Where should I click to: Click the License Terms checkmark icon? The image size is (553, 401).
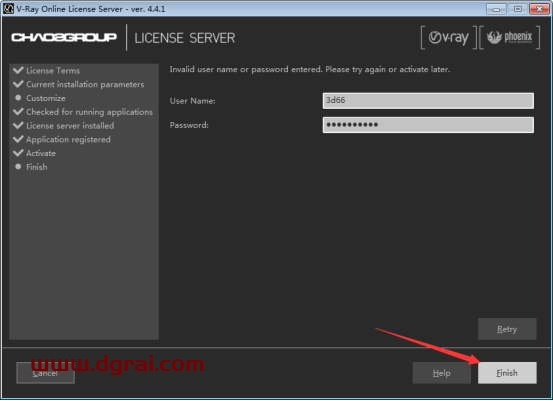coord(18,70)
